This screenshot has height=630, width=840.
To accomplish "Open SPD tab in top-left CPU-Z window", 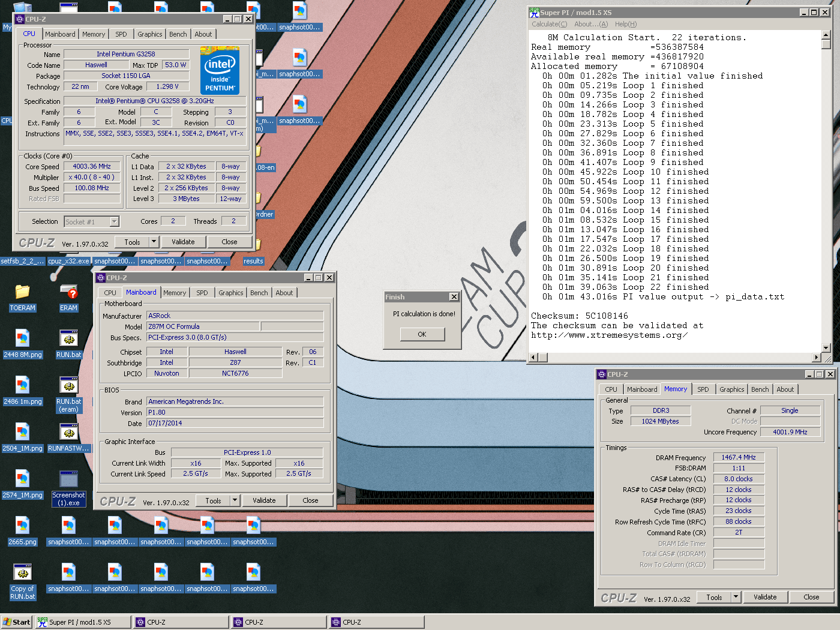I will tap(121, 34).
